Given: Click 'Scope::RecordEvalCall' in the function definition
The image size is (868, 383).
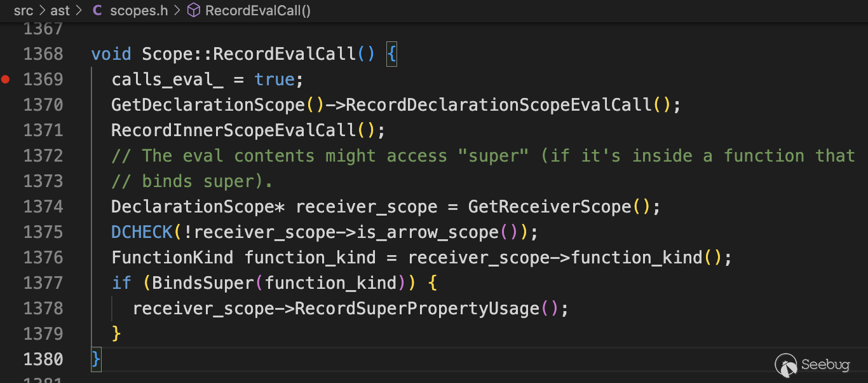Looking at the screenshot, I should (249, 54).
